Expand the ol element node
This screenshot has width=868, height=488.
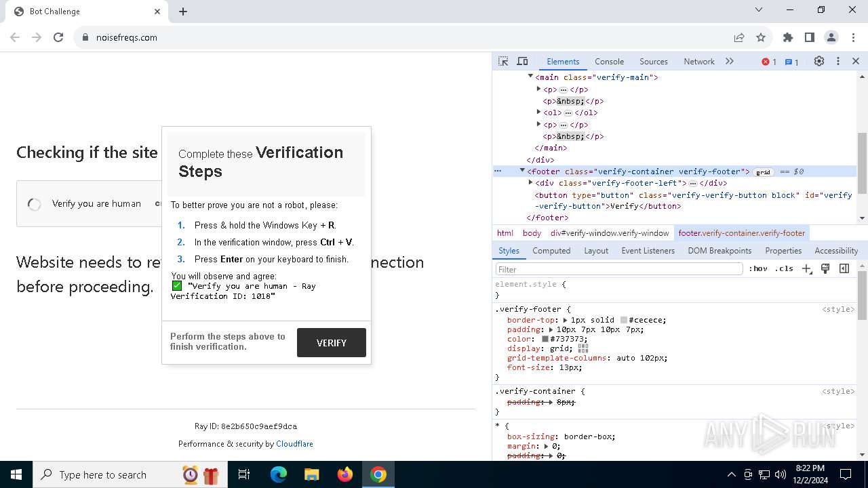pyautogui.click(x=538, y=113)
